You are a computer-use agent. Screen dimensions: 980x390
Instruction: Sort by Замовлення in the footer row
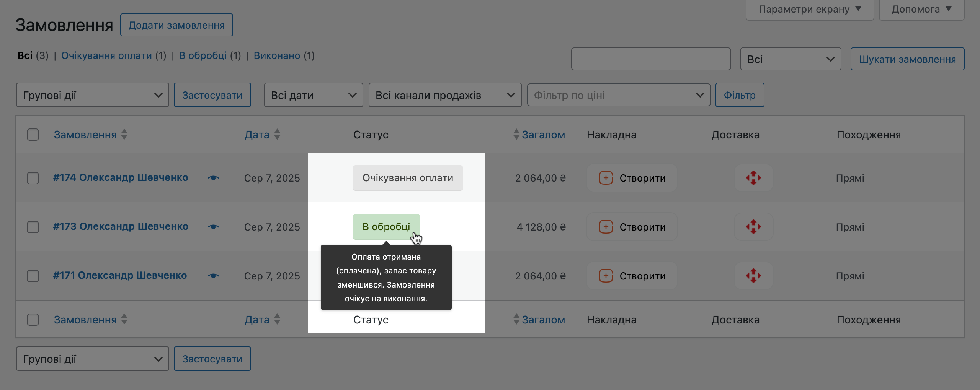coord(91,320)
